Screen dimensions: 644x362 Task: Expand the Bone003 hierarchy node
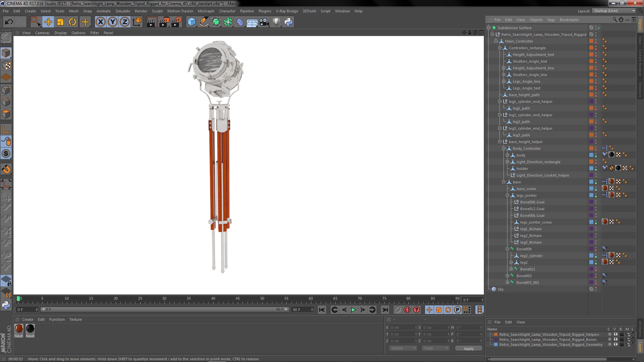(507, 276)
